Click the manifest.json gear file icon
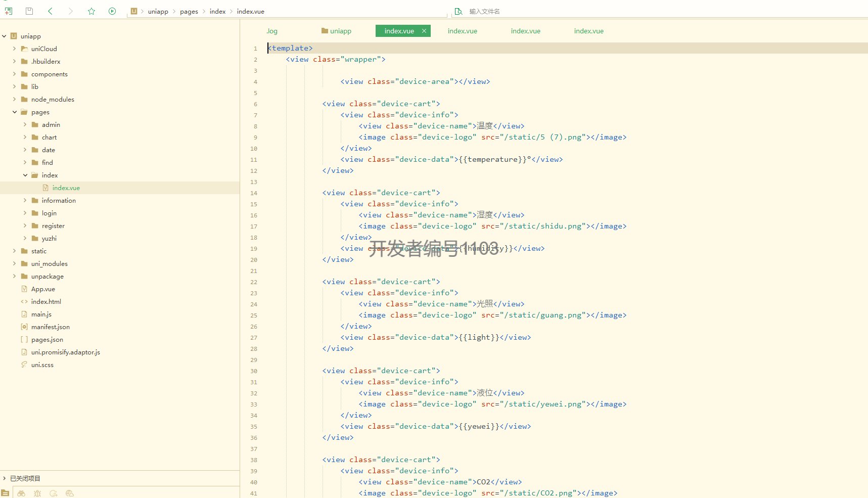Image resolution: width=868 pixels, height=498 pixels. point(24,327)
